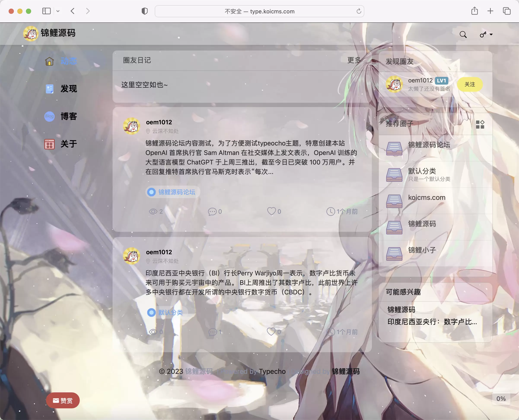Screen dimensions: 519x420
Task: Click the calendar icon beside 关于
Action: (49, 144)
